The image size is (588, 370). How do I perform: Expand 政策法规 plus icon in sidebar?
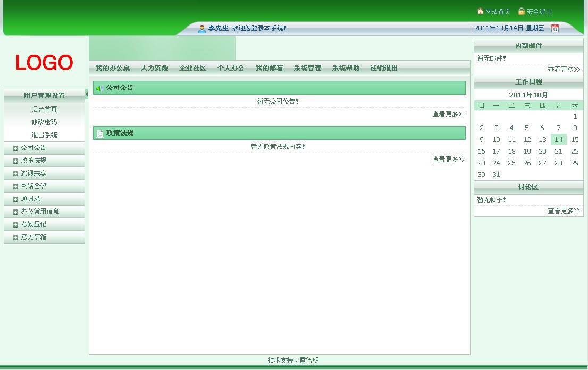click(15, 161)
